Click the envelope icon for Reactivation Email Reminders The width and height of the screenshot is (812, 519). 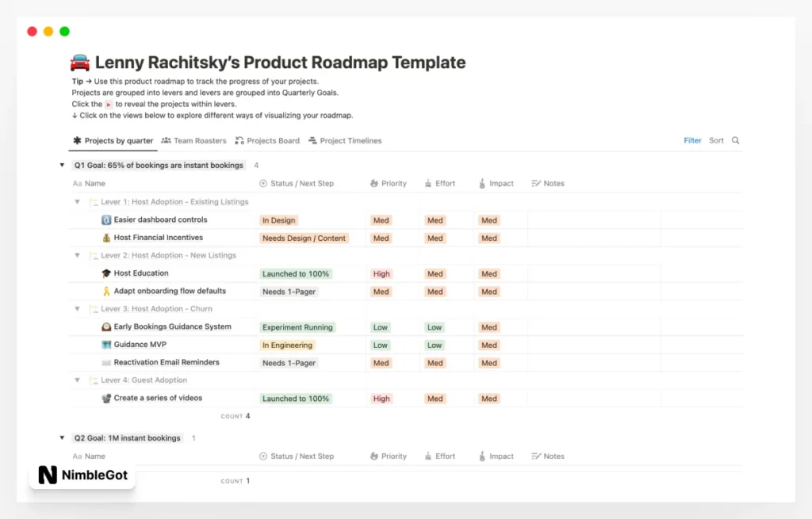106,363
